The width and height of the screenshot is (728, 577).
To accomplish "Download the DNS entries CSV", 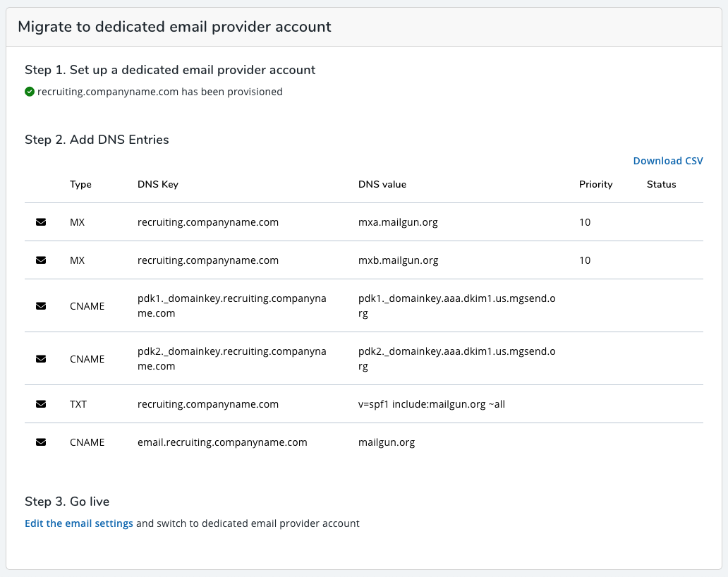I will pos(667,161).
